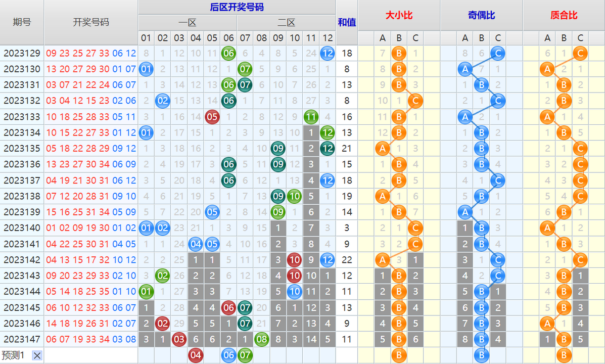This screenshot has height=364, width=605.
Task: Click 质合比 orange A ball in row 2023146
Action: point(547,324)
